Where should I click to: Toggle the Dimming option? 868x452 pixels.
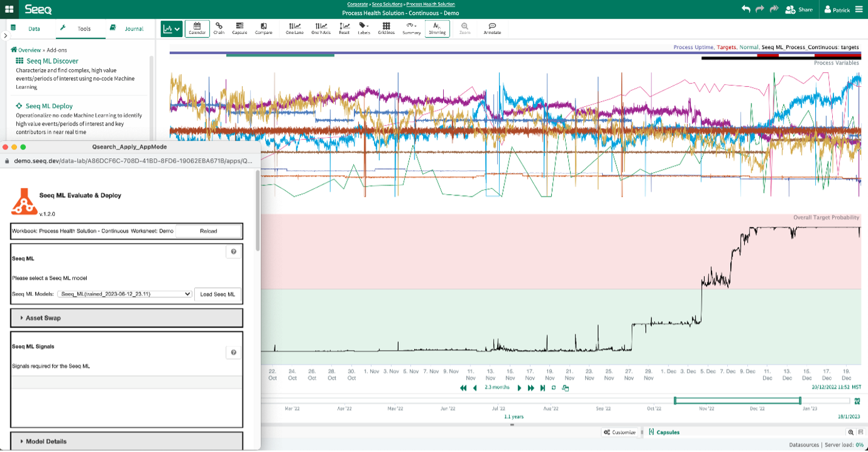click(x=437, y=29)
